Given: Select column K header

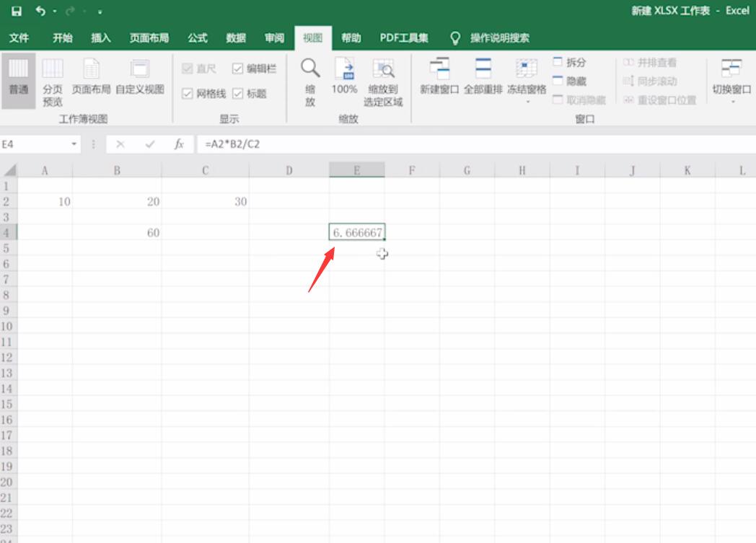Looking at the screenshot, I should point(687,170).
